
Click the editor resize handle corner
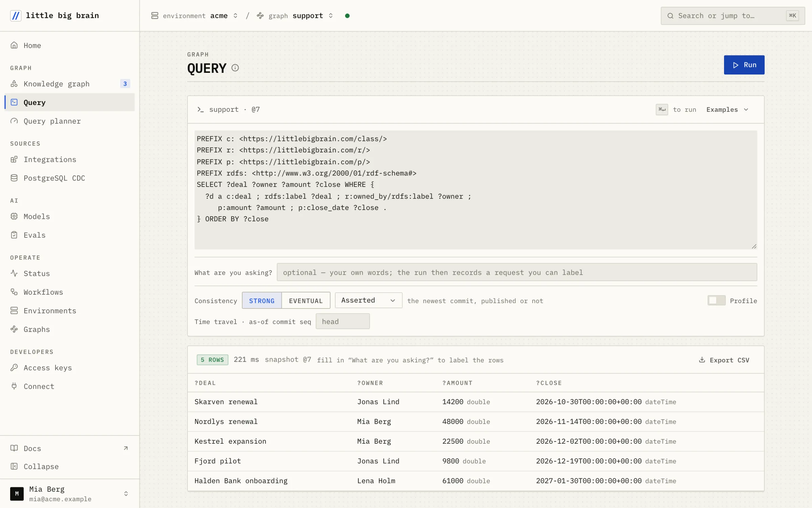click(x=754, y=246)
